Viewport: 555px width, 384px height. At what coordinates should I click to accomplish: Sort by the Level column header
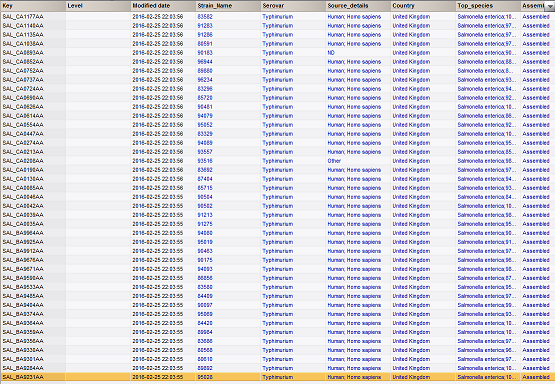pyautogui.click(x=98, y=6)
